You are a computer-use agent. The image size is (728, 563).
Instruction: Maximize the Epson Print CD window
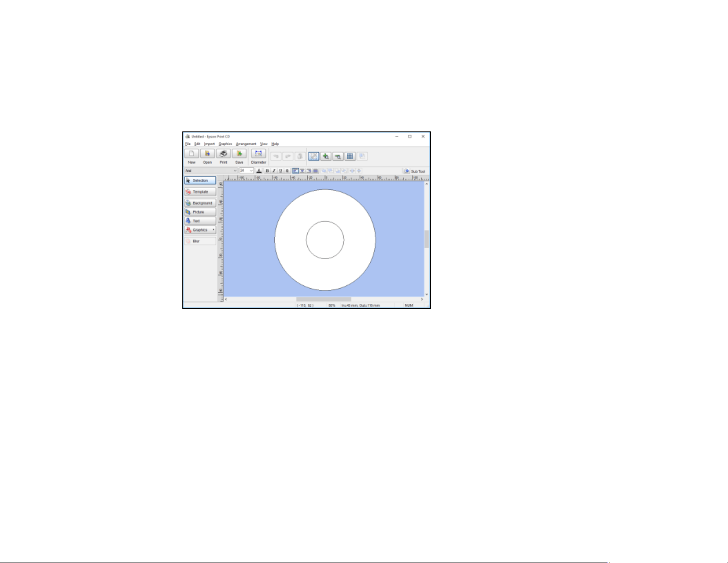tap(410, 136)
